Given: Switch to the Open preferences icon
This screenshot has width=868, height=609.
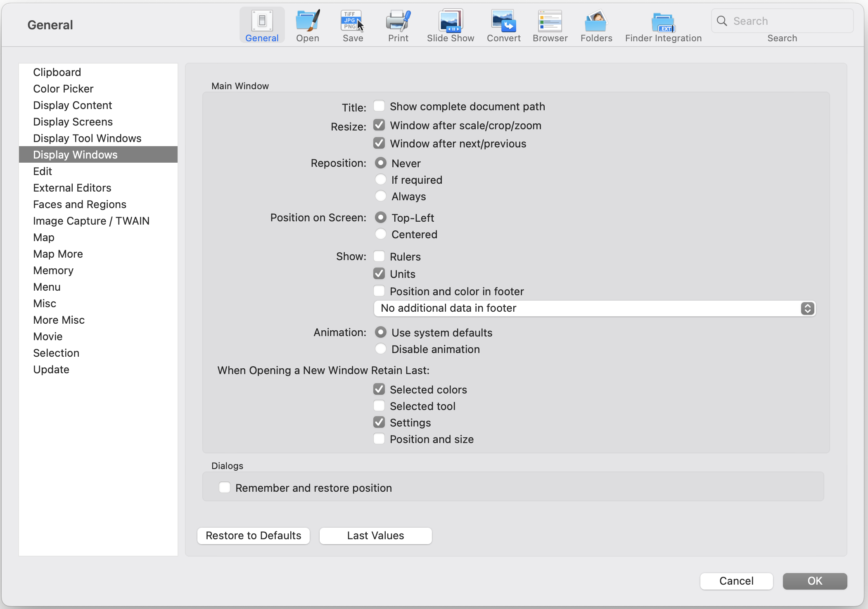Looking at the screenshot, I should (308, 25).
